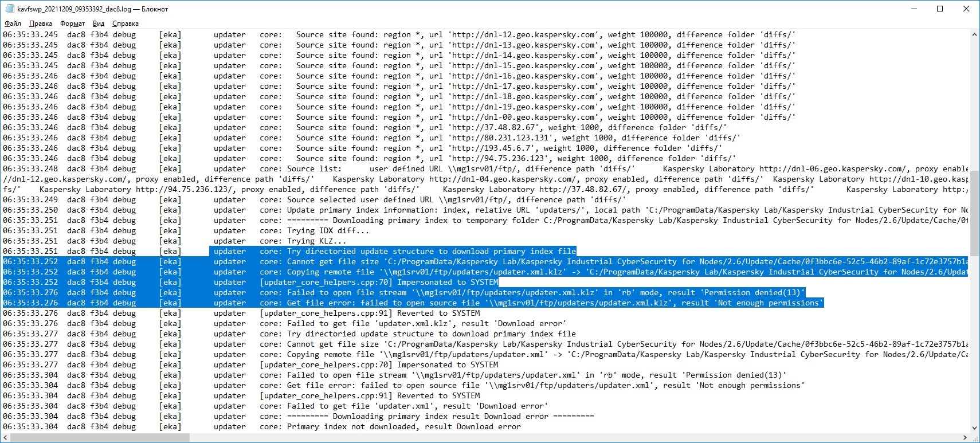This screenshot has width=980, height=443.
Task: Click the highlighted 'Copying remote file' updater.xml.klz line
Action: [485, 272]
